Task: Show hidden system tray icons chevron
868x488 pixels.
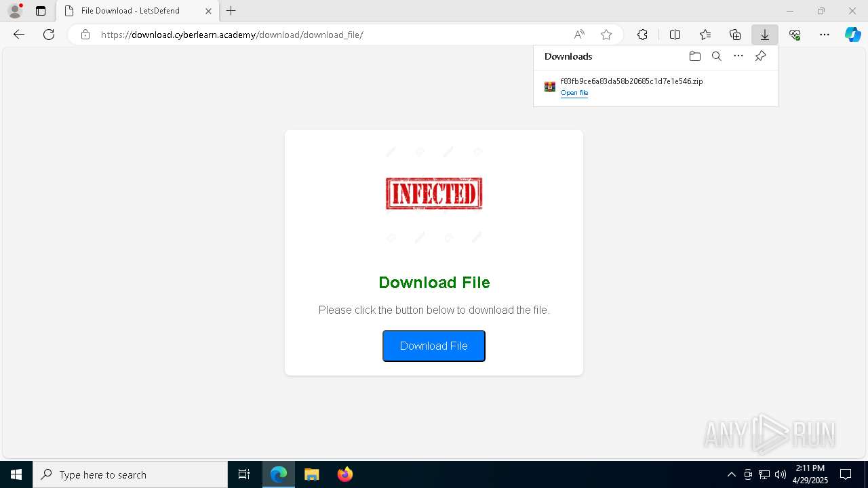Action: click(731, 474)
